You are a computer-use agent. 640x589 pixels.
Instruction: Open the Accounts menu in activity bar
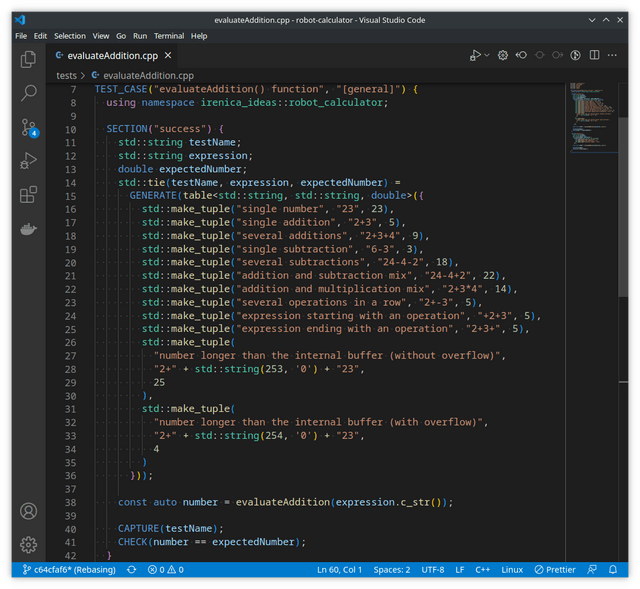pos(28,511)
